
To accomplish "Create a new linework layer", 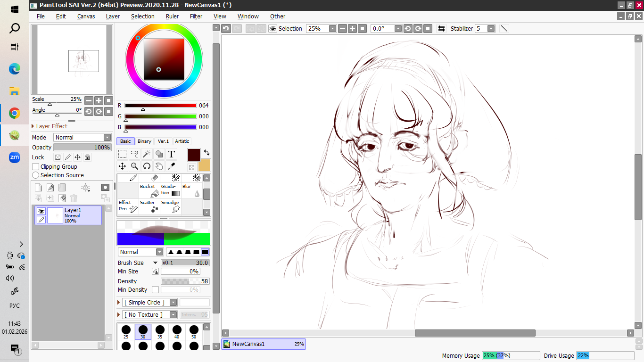I will (x=50, y=188).
